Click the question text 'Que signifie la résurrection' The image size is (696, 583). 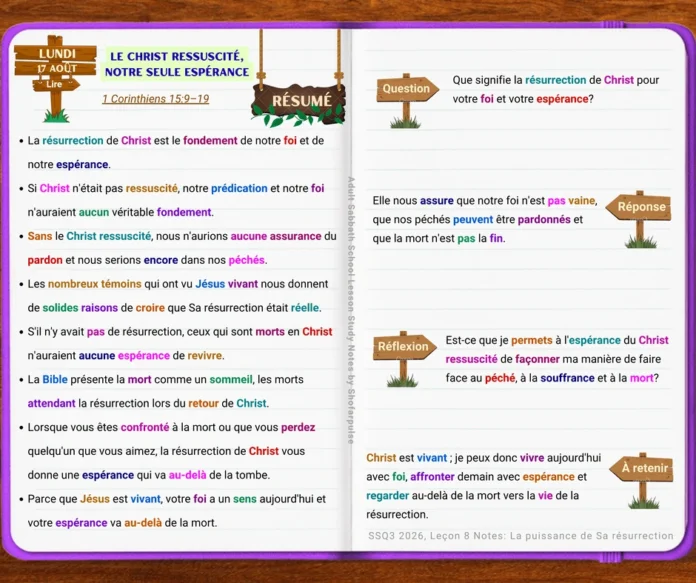point(519,80)
